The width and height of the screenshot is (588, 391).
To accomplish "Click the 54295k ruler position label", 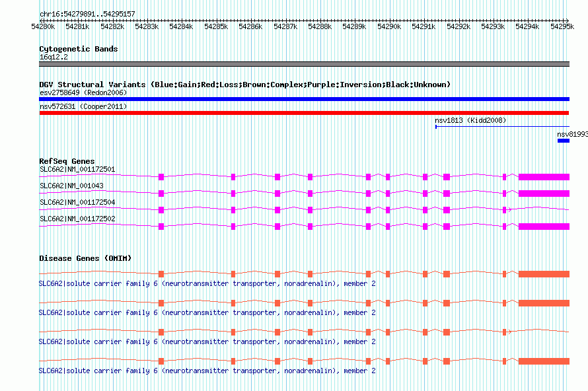I will click(x=562, y=26).
